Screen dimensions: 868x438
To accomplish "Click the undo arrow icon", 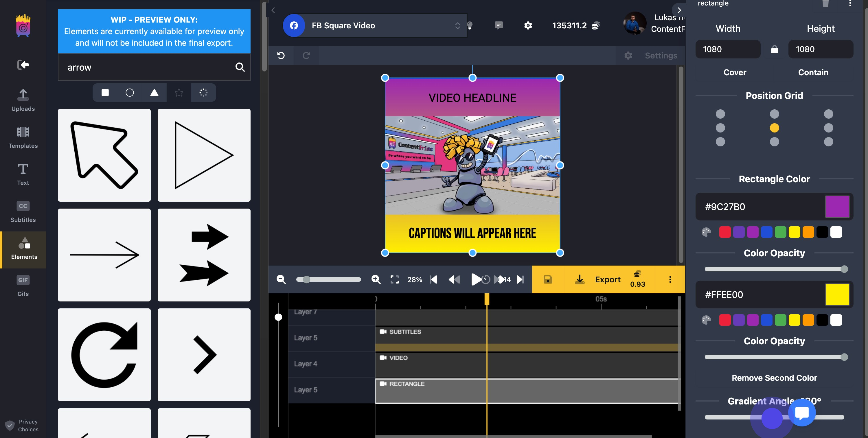I will (x=281, y=56).
